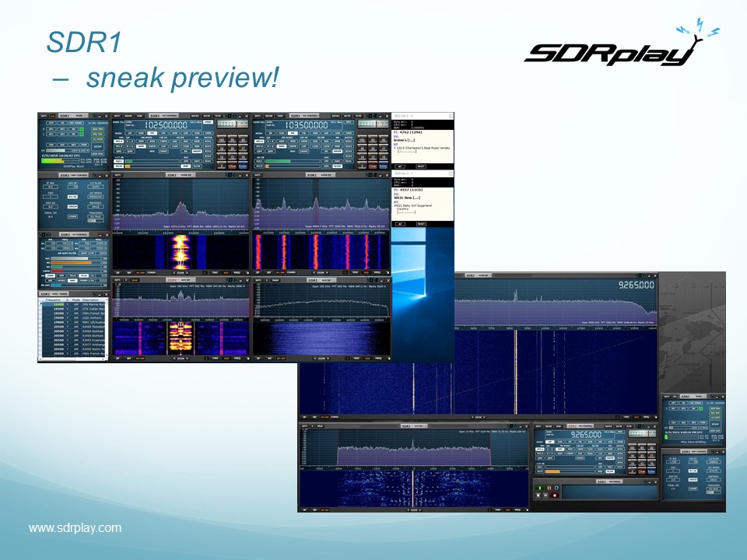The width and height of the screenshot is (747, 560).
Task: Open TRACKING dropdown in upper RSP Control
Action: 96,217
